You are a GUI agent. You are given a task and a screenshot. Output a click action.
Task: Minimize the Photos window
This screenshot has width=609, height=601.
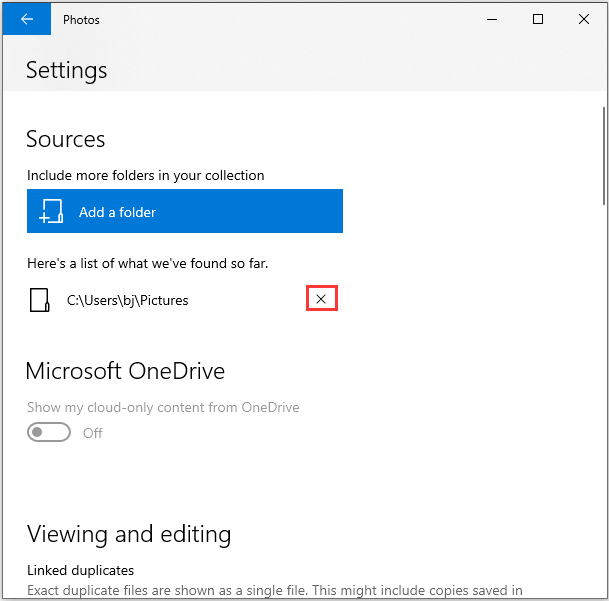click(x=492, y=19)
